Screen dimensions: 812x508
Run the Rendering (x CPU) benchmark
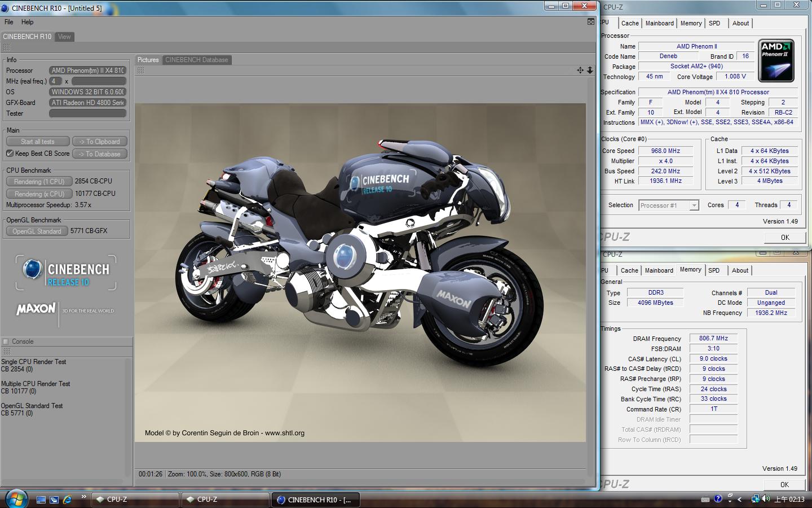pyautogui.click(x=39, y=194)
